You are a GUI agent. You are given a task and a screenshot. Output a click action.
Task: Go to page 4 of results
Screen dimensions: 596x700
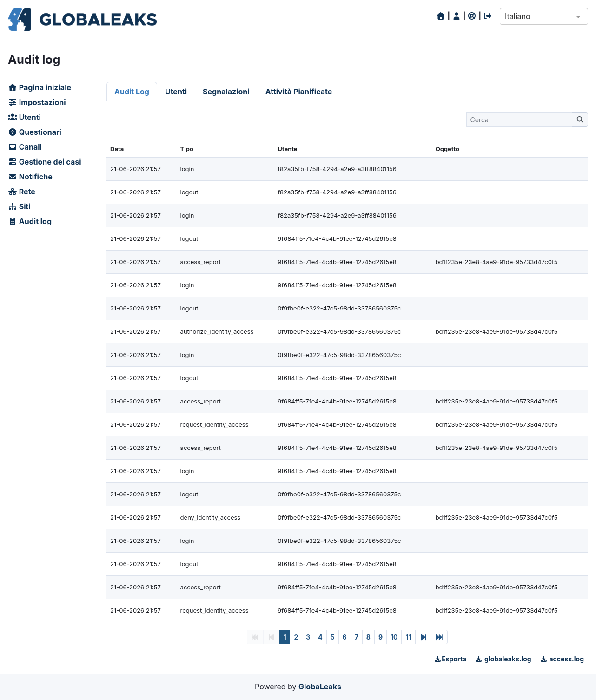click(x=320, y=637)
